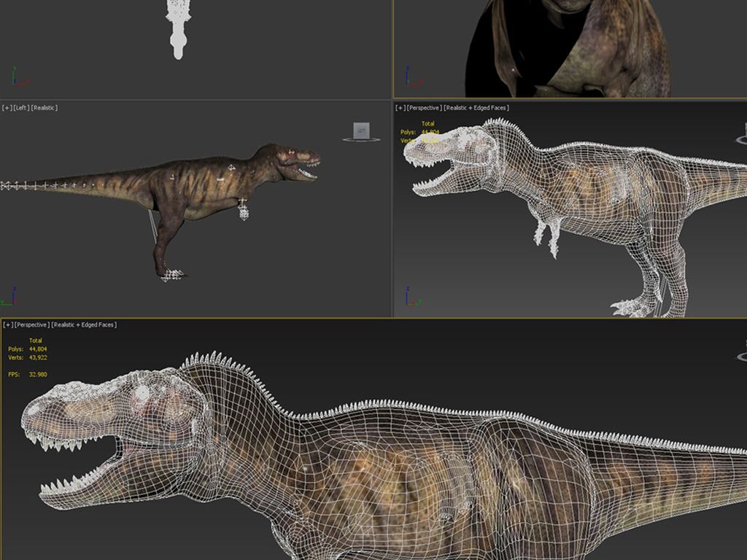The image size is (747, 560).
Task: Click the axis tripod gizmo in Left viewport
Action: pyautogui.click(x=10, y=297)
